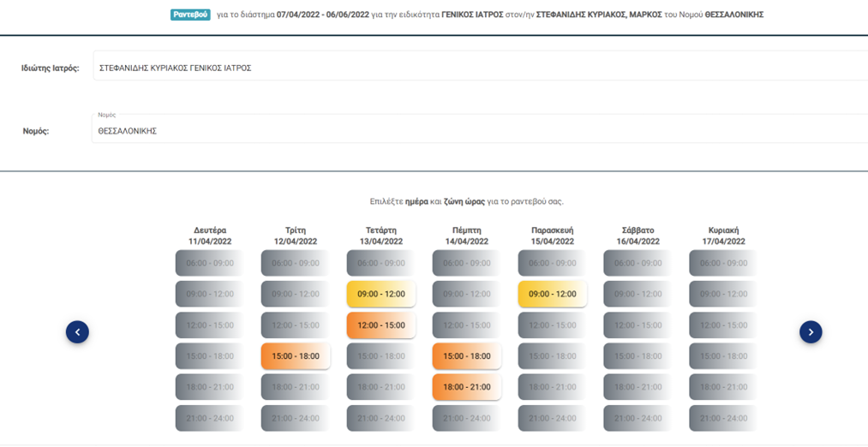
Task: Select Wednesday 13/04 slot 12:00 - 15:00
Action: coord(381,325)
